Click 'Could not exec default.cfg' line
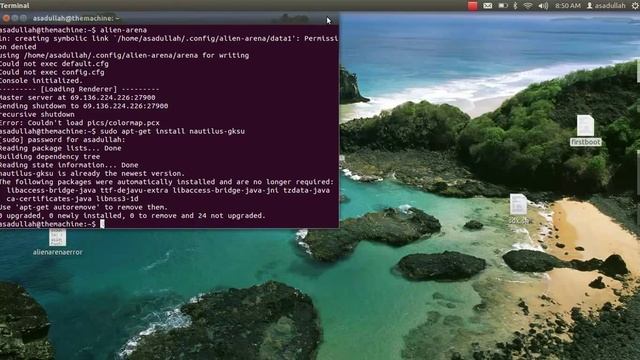The height and width of the screenshot is (360, 640). tap(54, 64)
